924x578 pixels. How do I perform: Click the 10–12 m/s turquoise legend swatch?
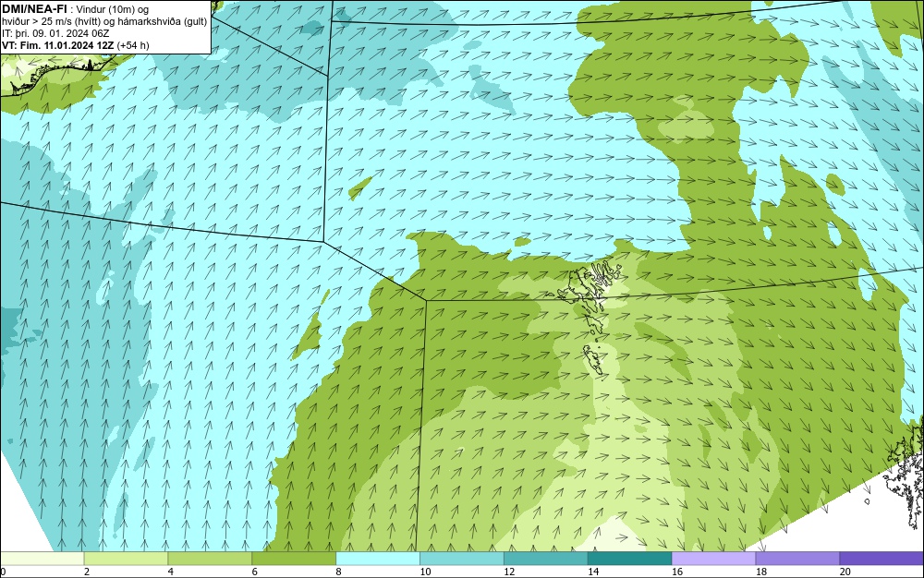[x=462, y=558]
